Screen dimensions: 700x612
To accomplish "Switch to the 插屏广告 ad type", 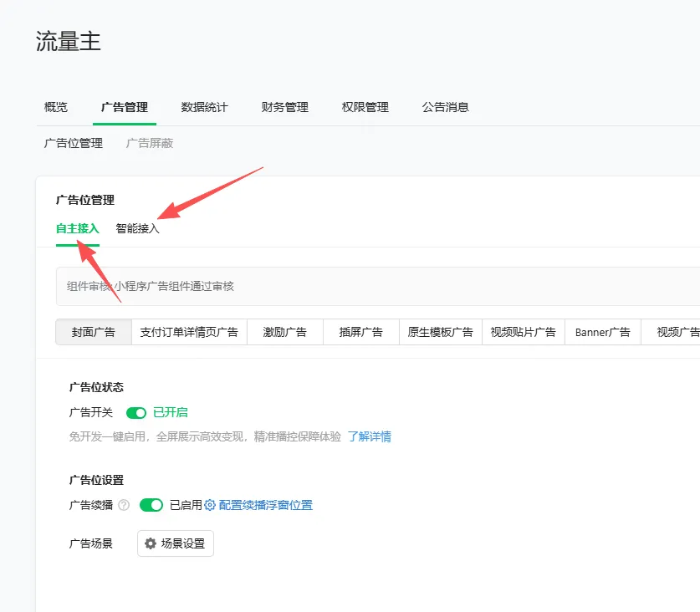I will click(360, 332).
